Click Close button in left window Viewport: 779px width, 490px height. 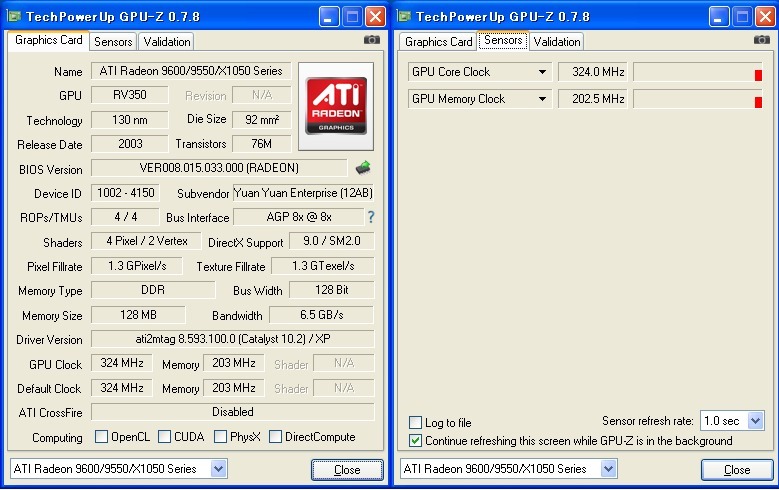(347, 470)
